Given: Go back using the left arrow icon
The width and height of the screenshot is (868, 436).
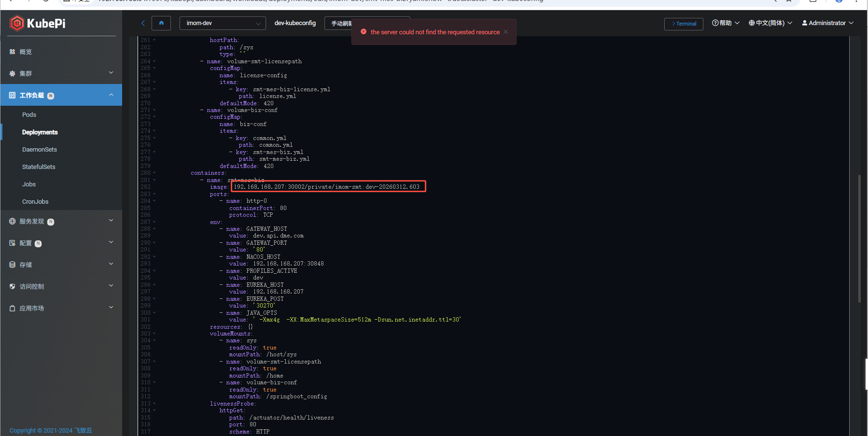Looking at the screenshot, I should coord(143,23).
